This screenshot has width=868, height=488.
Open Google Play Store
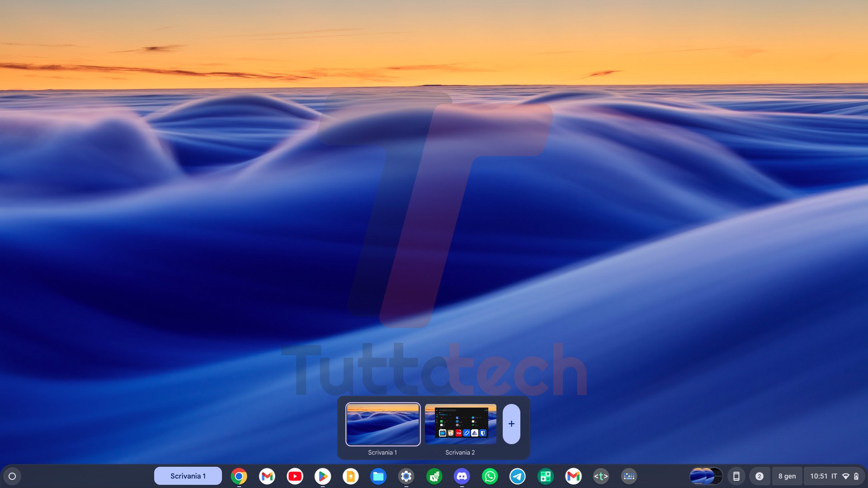[x=323, y=476]
